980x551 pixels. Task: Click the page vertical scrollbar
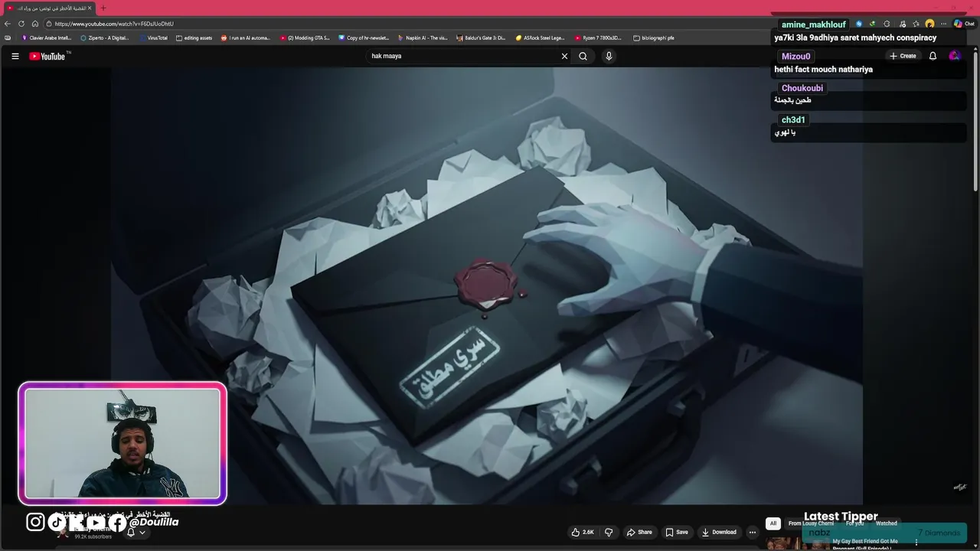pyautogui.click(x=975, y=120)
